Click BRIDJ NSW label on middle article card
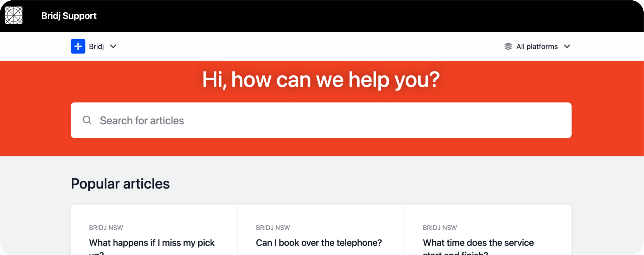644x255 pixels. point(273,228)
